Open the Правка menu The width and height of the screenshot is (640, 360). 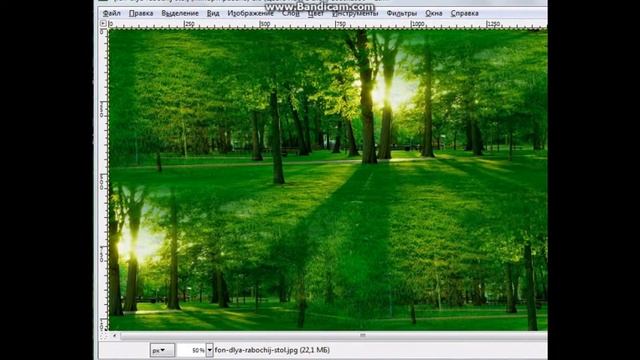pyautogui.click(x=141, y=13)
